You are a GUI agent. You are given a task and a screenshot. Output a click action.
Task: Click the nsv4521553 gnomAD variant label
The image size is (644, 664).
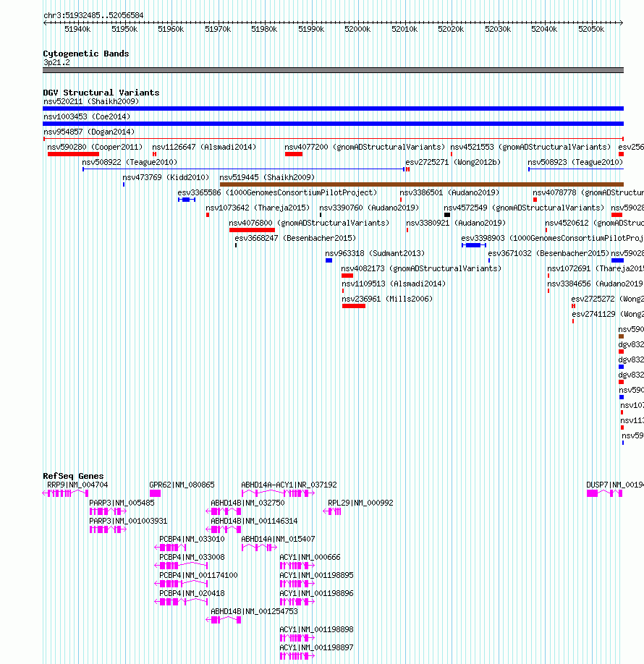pos(530,148)
